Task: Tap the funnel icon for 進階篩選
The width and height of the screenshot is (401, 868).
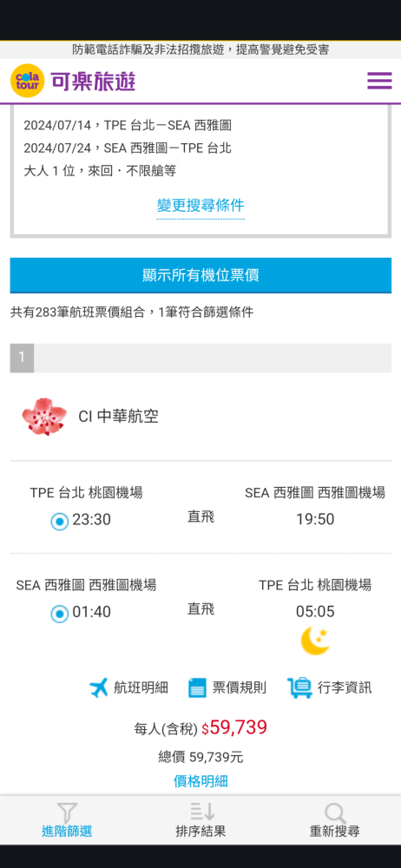Action: (x=67, y=812)
